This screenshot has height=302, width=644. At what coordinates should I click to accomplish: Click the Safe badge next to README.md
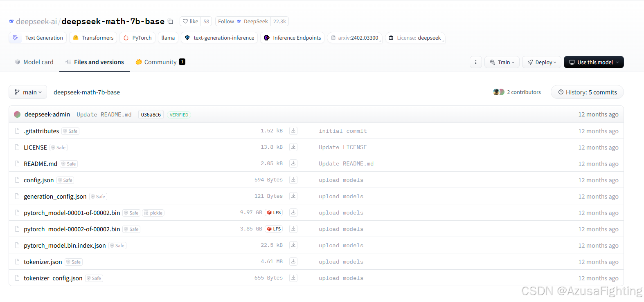69,164
